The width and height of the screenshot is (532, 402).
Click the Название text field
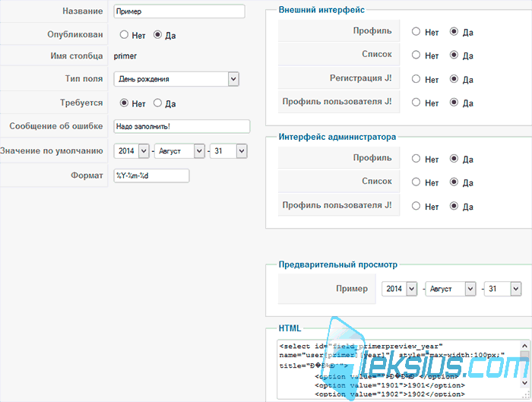click(x=179, y=11)
